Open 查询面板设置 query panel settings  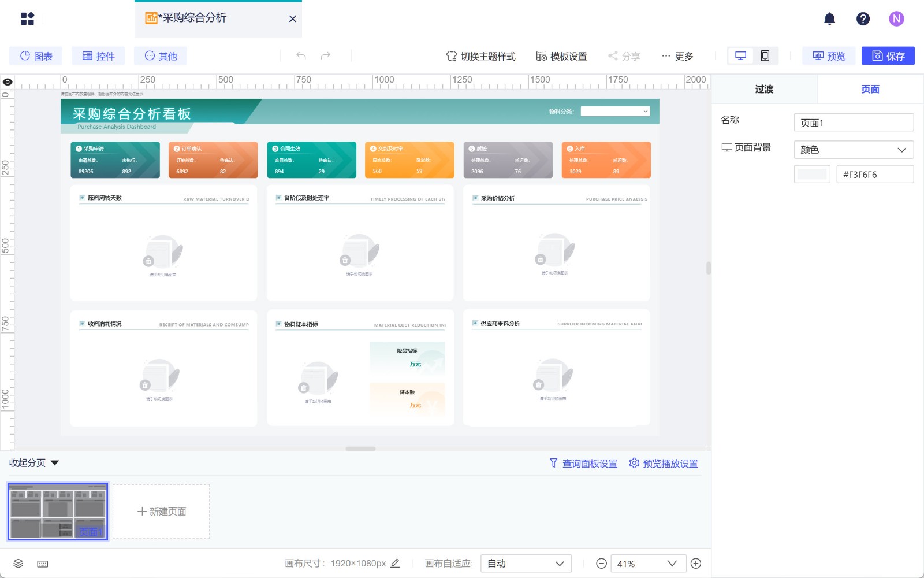click(x=583, y=464)
